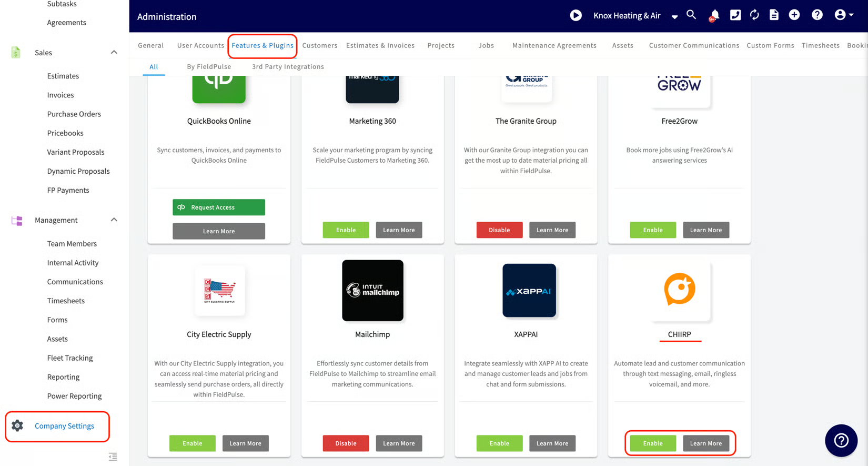This screenshot has width=868, height=466.
Task: Click the QuickBooks Online logo
Action: 219,88
